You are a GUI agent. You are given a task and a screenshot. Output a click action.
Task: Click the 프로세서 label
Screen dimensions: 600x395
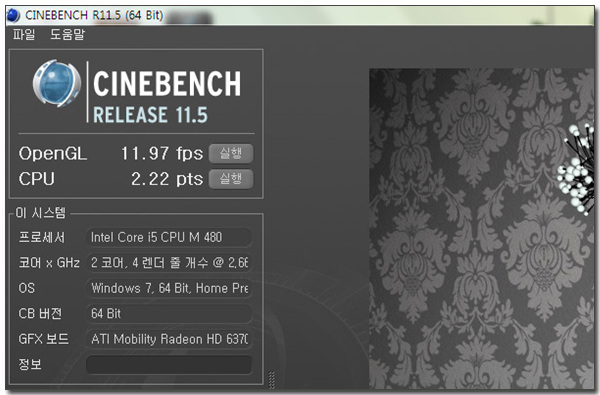point(42,237)
